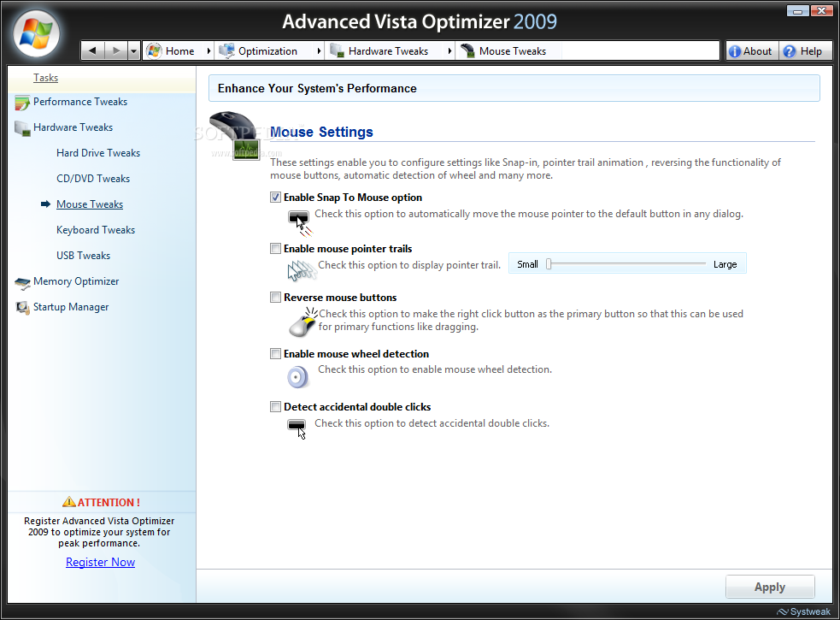This screenshot has width=840, height=620.
Task: Click the accidental double clicks icon
Action: (x=297, y=429)
